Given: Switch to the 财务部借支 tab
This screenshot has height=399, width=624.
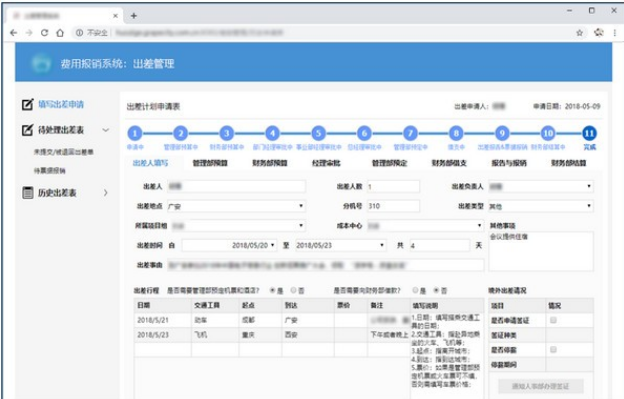Looking at the screenshot, I should point(449,163).
